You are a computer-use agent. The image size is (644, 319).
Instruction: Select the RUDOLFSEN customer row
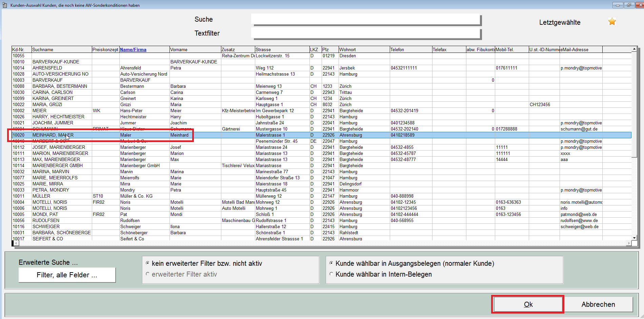coord(321,220)
